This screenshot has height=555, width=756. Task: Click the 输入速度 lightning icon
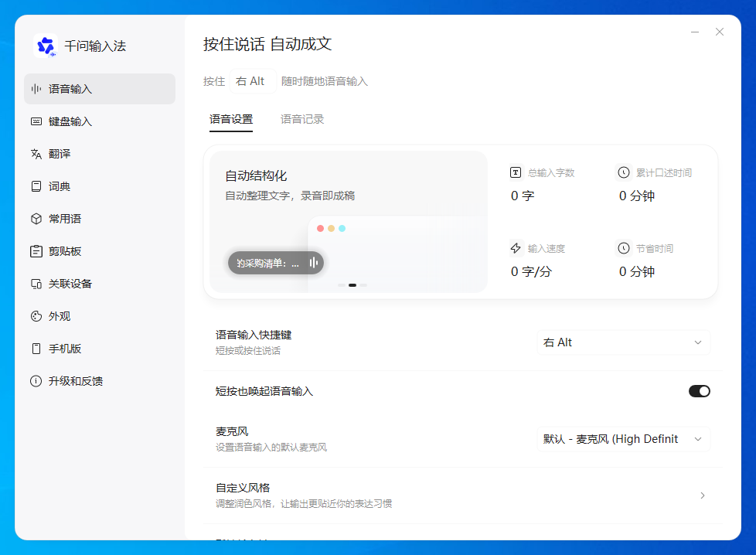click(516, 248)
